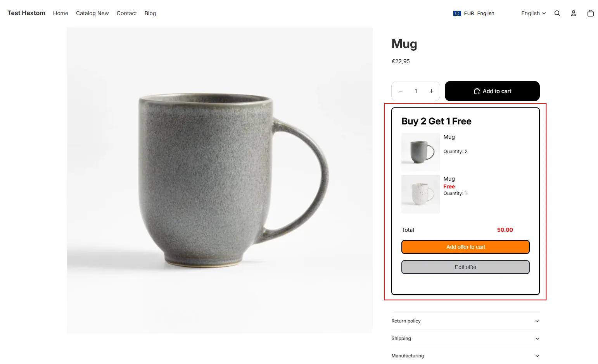Open the Catalog New menu item
Image resolution: width=598 pixels, height=364 pixels.
92,13
